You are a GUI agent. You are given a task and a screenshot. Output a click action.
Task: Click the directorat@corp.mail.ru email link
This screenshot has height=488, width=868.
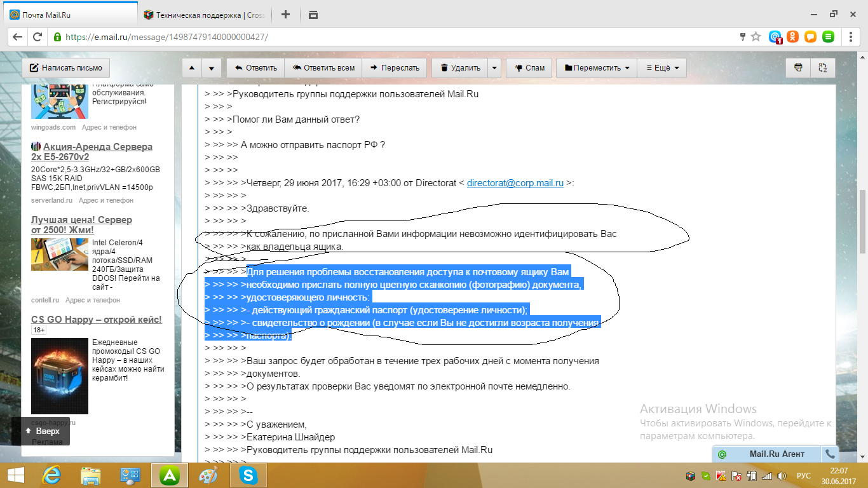(515, 183)
